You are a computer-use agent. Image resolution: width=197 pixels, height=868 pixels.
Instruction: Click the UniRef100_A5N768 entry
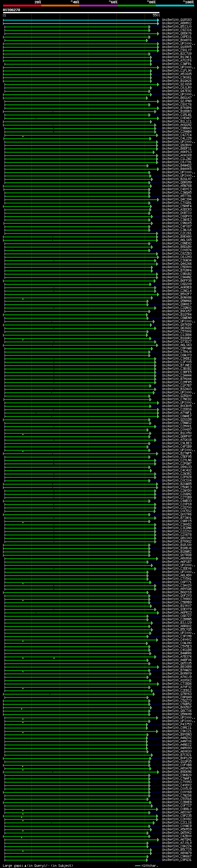point(177,186)
